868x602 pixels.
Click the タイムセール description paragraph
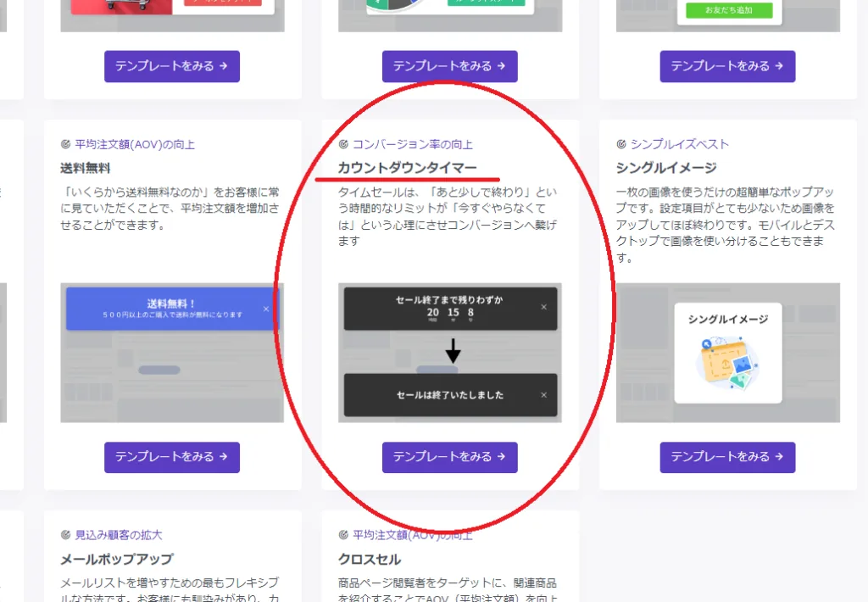point(448,216)
